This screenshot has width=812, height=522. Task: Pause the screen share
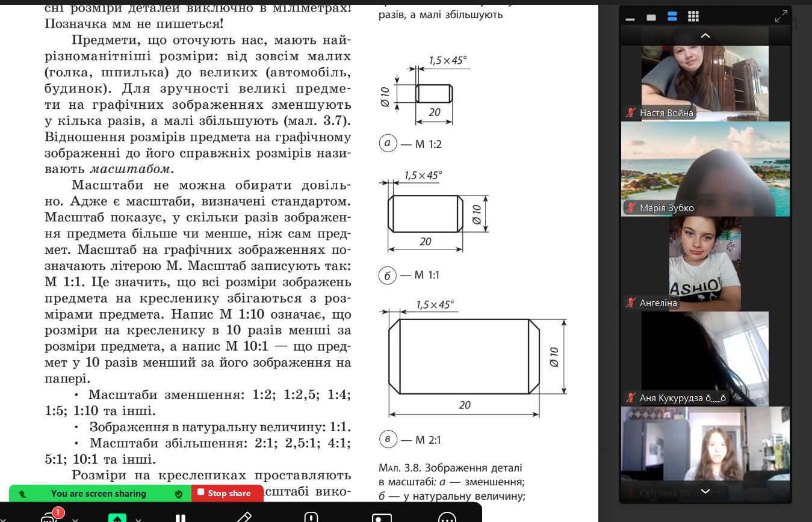point(179,518)
